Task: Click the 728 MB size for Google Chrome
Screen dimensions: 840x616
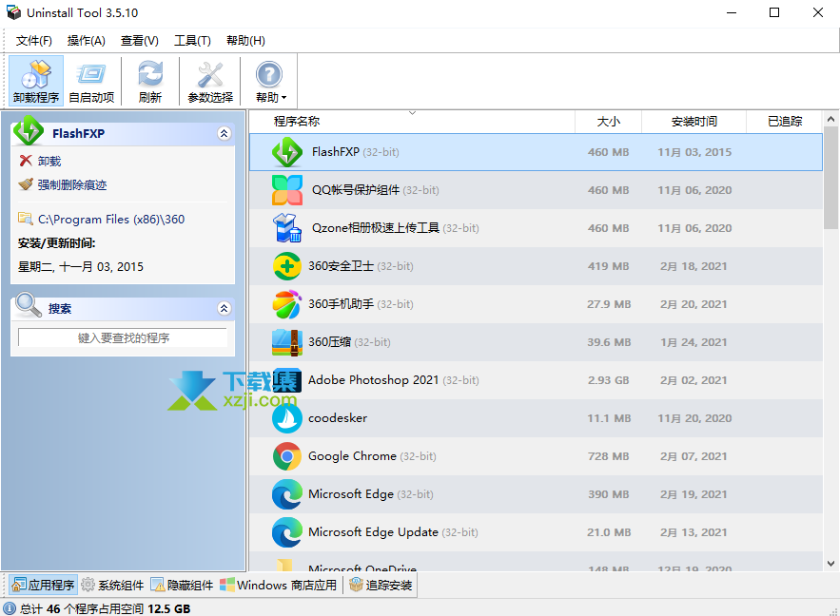Action: [609, 456]
